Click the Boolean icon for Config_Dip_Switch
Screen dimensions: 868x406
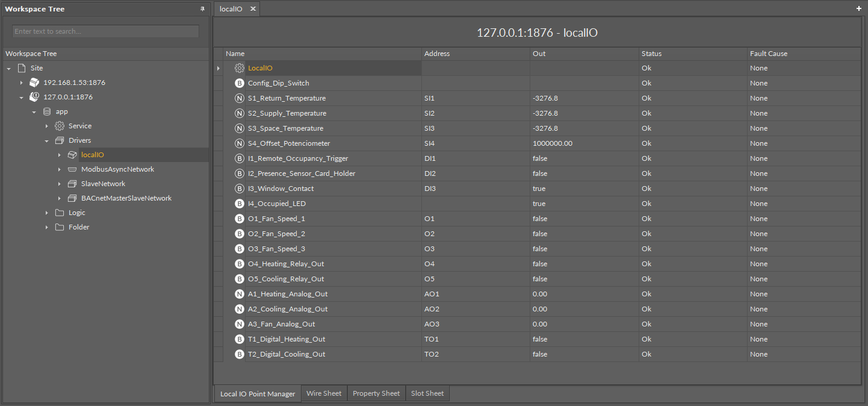click(x=239, y=83)
